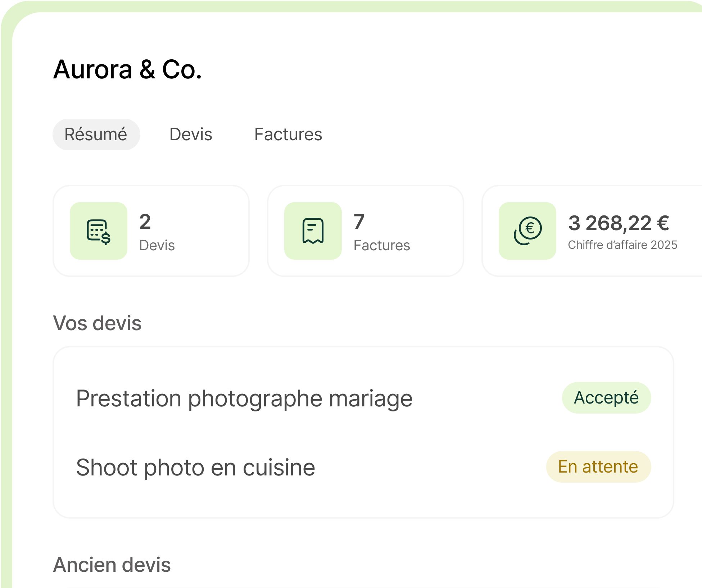Screen dimensions: 702x588
Task: Click the receipt icon in Factures card
Action: coord(313,231)
